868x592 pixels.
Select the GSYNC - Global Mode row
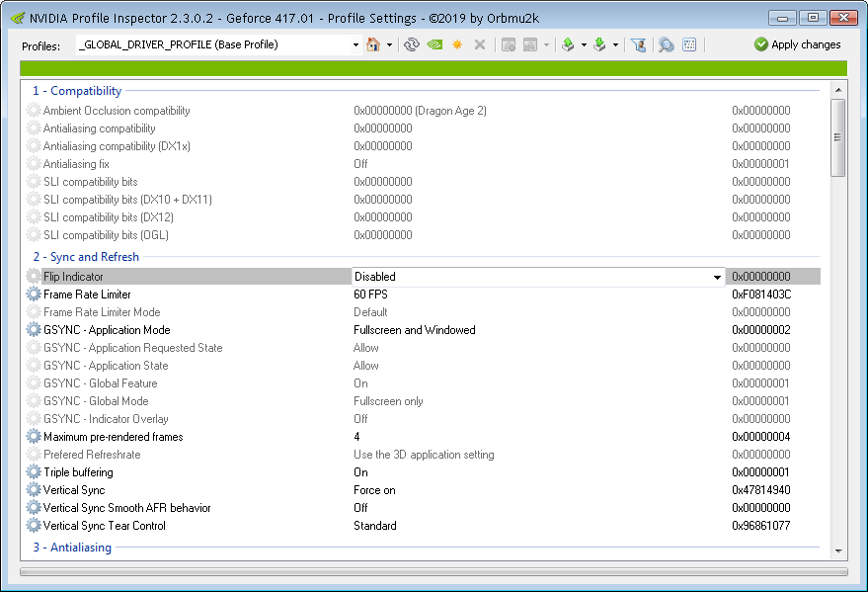(x=423, y=401)
